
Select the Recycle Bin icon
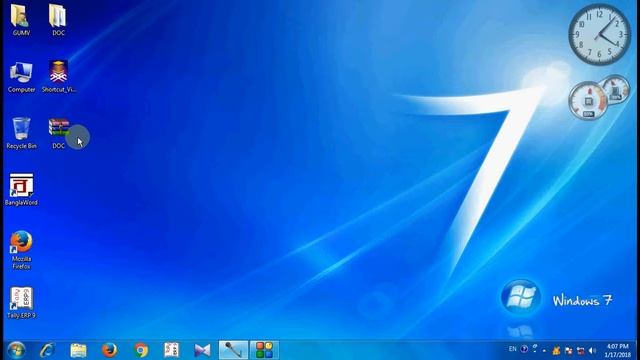pos(21,133)
